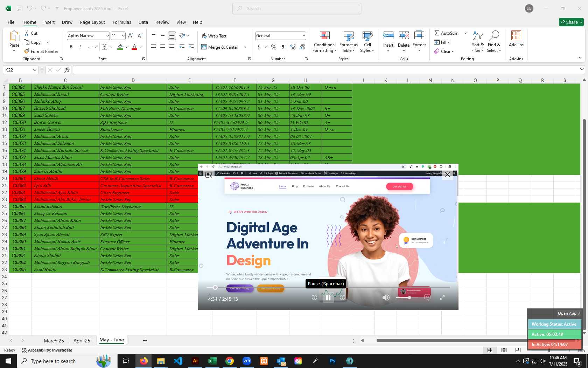Increase font size with the larger A icon
Image resolution: width=588 pixels, height=368 pixels.
click(x=131, y=35)
